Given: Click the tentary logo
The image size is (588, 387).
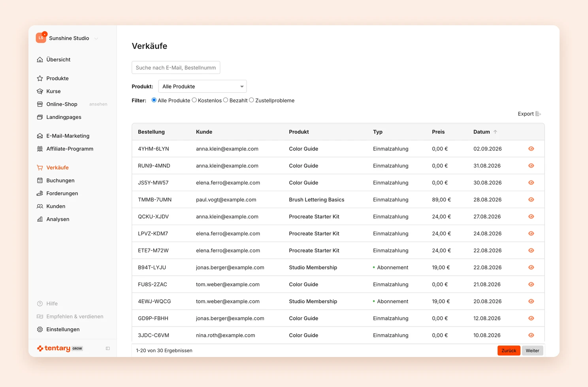Looking at the screenshot, I should click(54, 348).
